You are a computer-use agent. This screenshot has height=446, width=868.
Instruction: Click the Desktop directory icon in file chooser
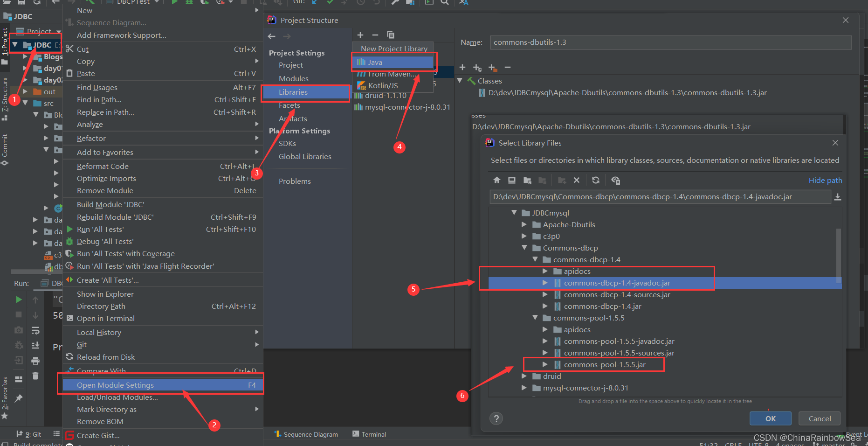coord(512,180)
